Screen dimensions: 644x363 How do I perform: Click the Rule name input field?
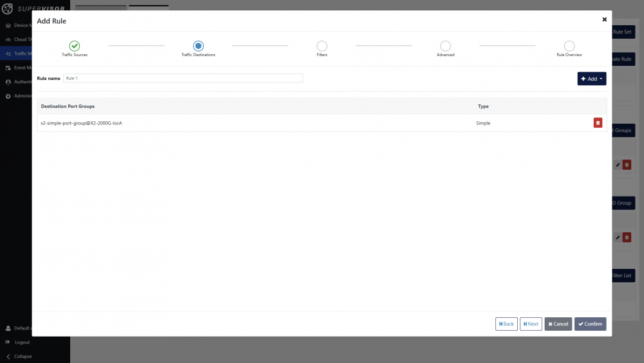click(183, 78)
